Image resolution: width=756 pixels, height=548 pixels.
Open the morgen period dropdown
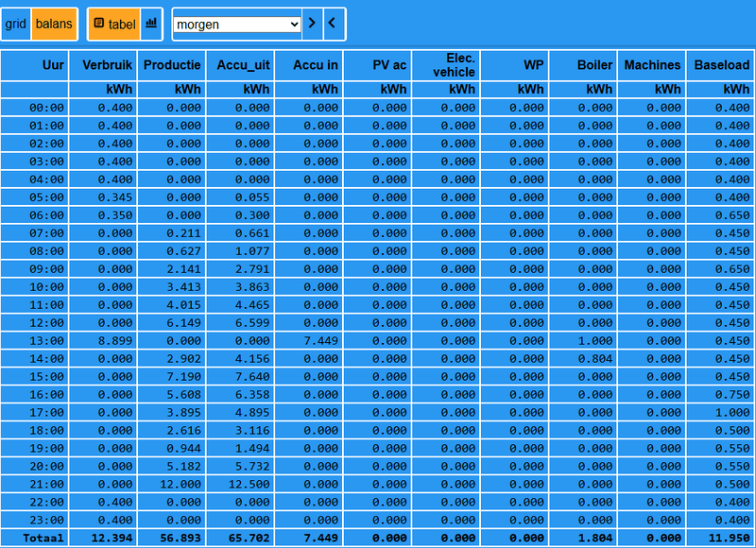click(x=237, y=25)
